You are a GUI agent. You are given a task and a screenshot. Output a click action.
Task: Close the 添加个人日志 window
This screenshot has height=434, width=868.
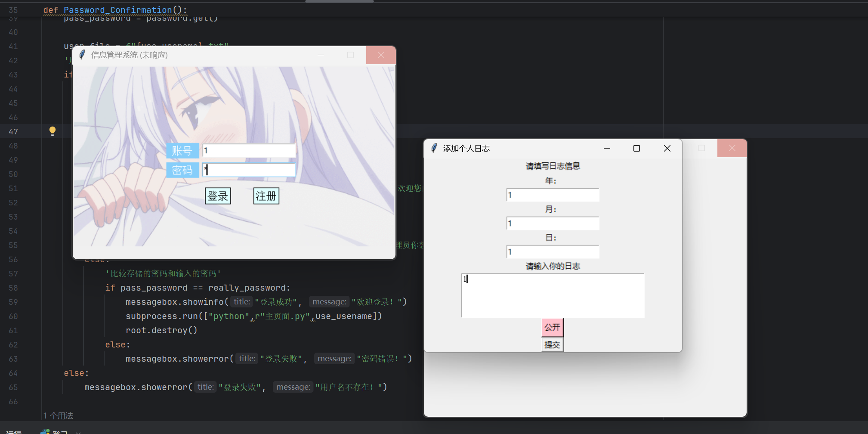(667, 148)
